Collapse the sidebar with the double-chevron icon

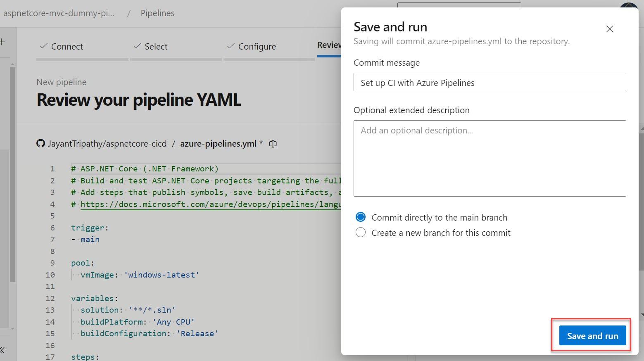point(2,350)
